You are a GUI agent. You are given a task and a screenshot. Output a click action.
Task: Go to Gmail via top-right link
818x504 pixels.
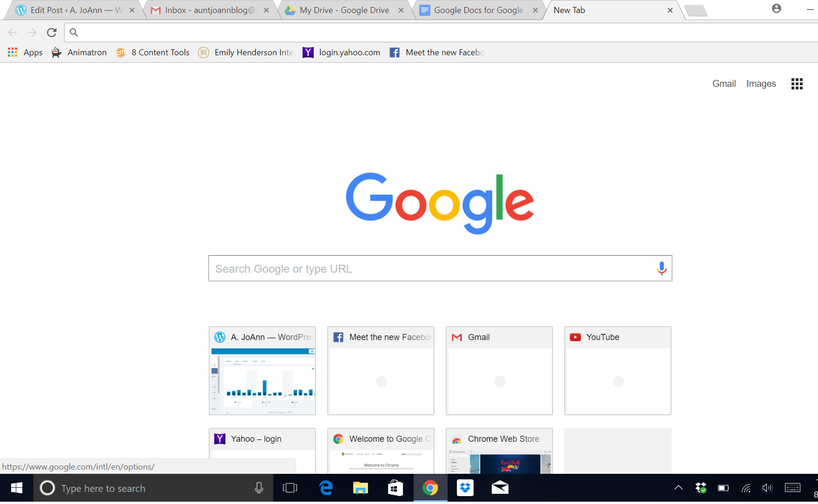coord(724,84)
